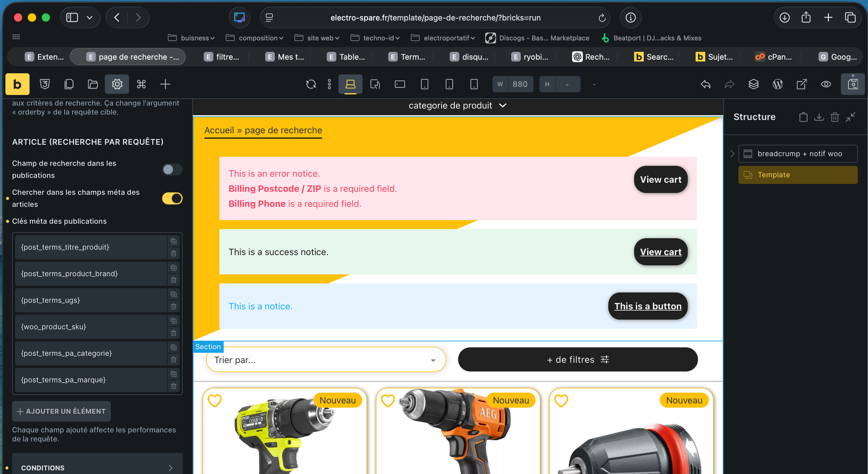
Task: Open the Trier par dropdown
Action: (x=325, y=360)
